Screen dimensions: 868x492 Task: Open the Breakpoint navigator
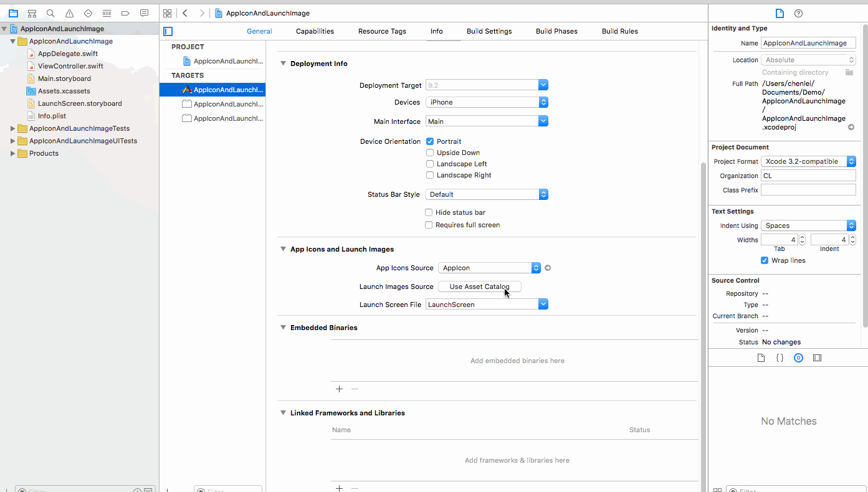[x=125, y=13]
